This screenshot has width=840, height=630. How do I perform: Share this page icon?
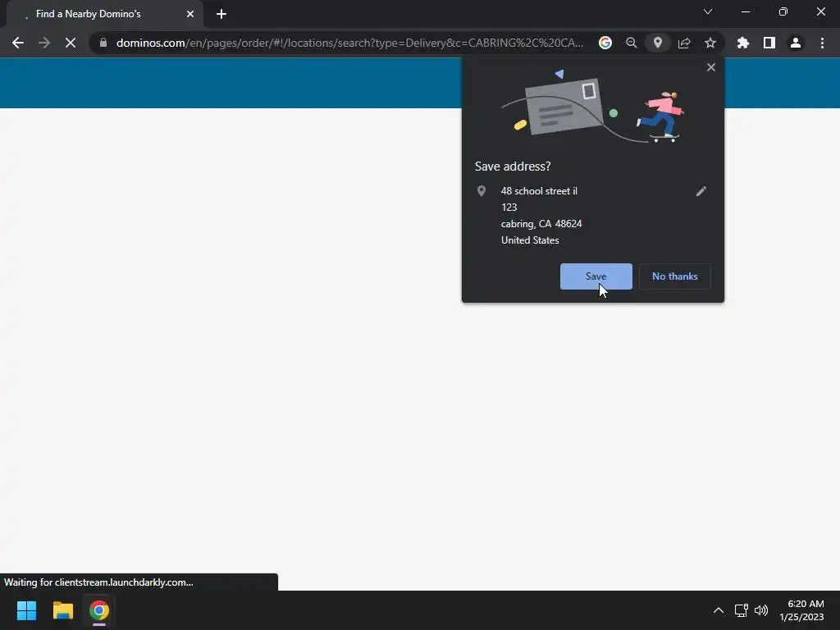pyautogui.click(x=684, y=43)
